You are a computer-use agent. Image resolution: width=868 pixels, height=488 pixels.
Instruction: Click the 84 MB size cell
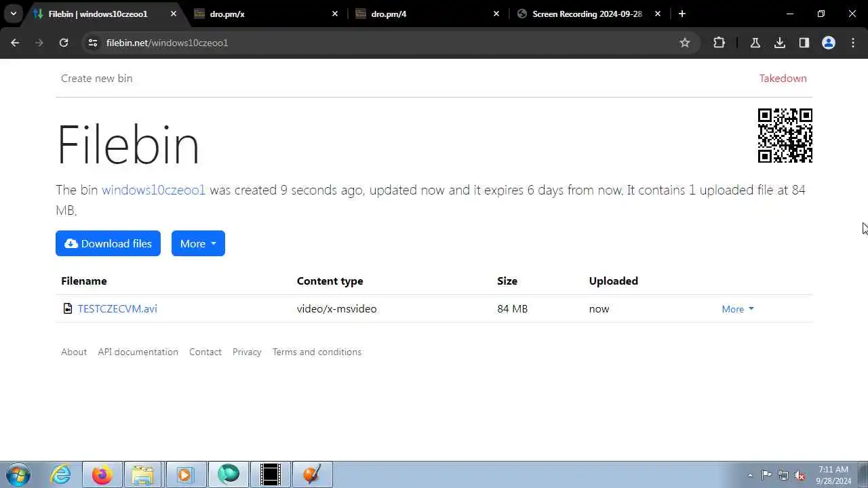pyautogui.click(x=512, y=309)
